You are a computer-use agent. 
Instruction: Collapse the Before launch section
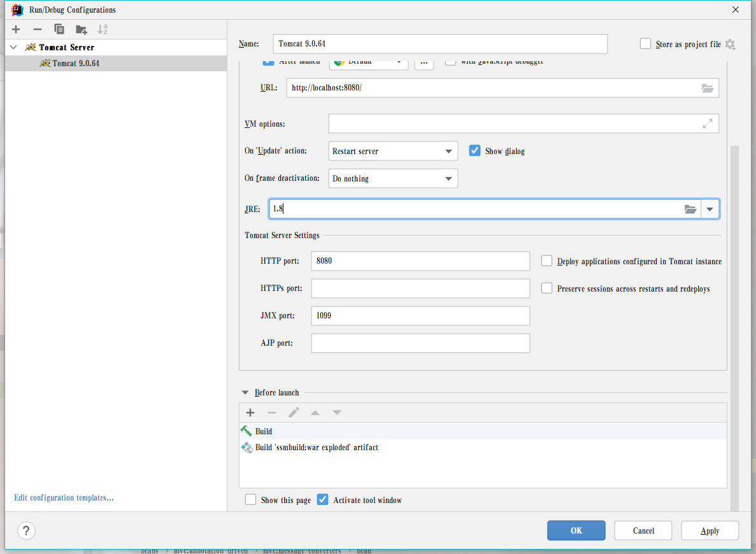point(245,393)
